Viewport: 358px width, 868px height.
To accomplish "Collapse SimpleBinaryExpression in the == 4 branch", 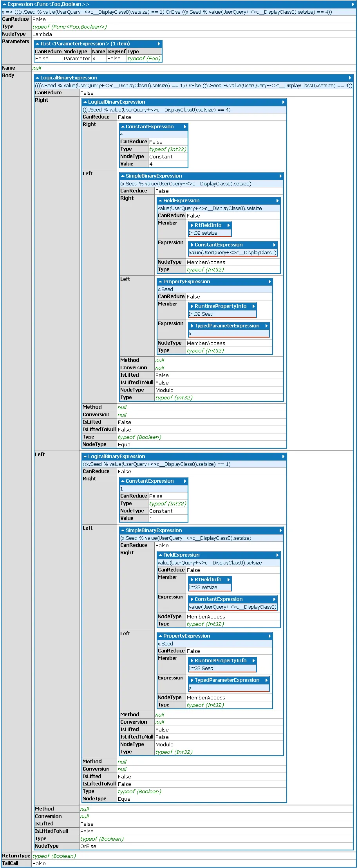I will pos(123,176).
